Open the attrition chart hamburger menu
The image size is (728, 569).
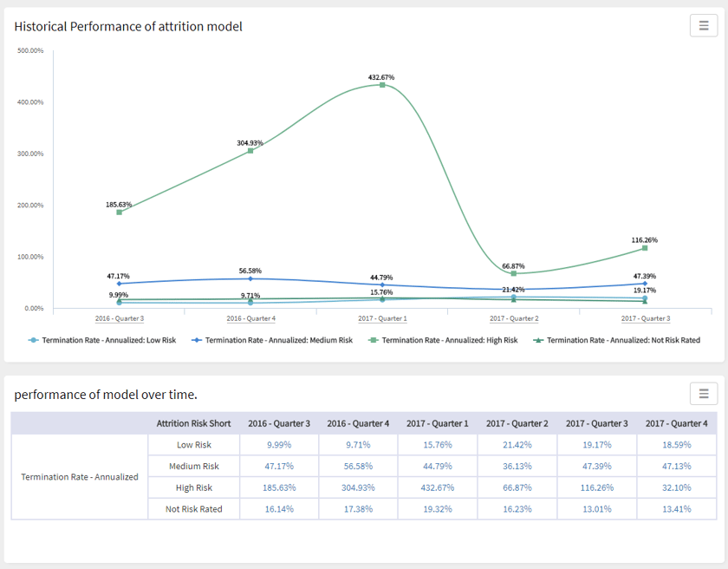704,26
